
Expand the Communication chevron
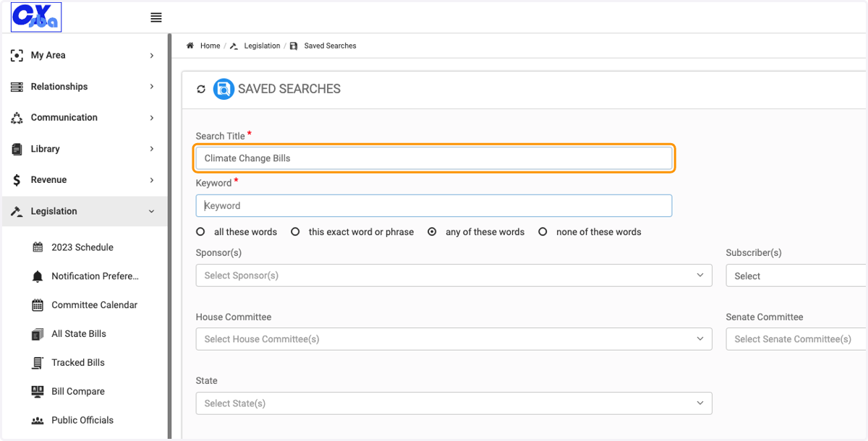tap(152, 118)
